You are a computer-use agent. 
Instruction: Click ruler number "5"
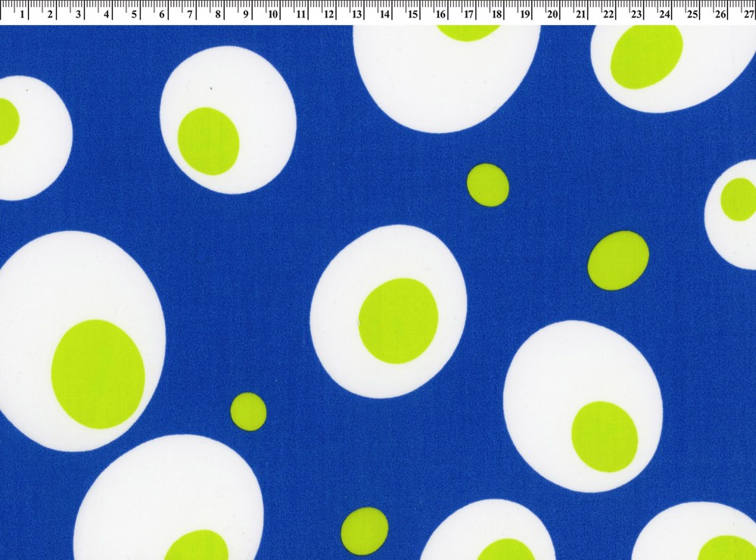pos(134,14)
